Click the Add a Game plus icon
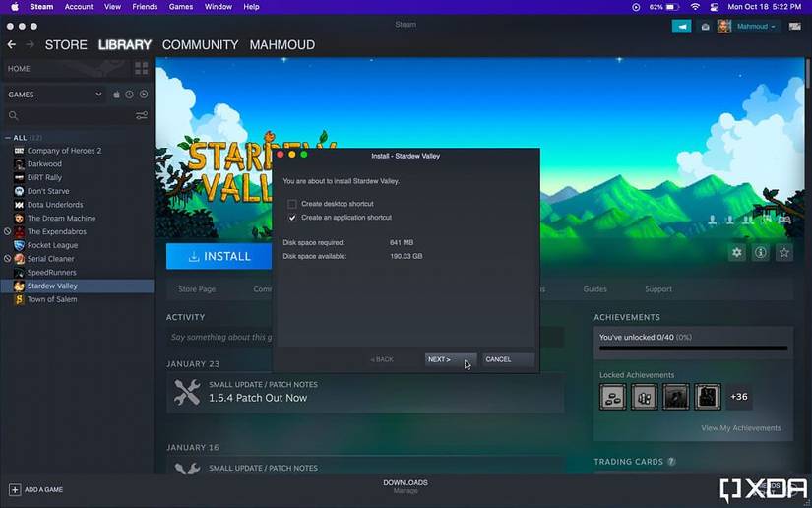This screenshot has height=508, width=812. click(x=15, y=489)
